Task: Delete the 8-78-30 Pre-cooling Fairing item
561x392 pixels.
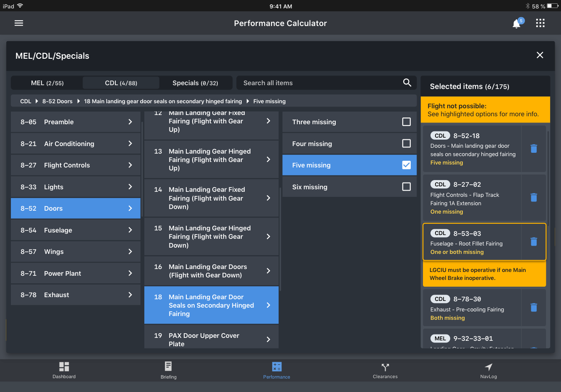Action: pyautogui.click(x=533, y=308)
